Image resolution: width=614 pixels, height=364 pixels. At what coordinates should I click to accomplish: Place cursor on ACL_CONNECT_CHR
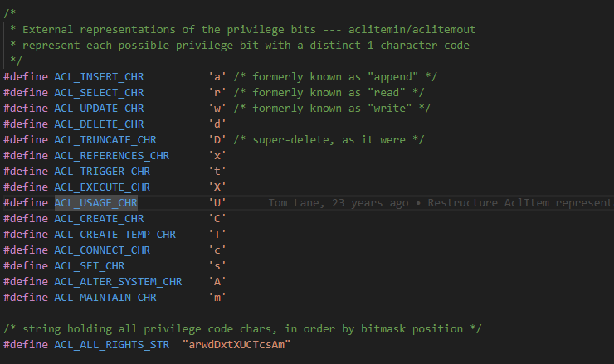pyautogui.click(x=102, y=250)
